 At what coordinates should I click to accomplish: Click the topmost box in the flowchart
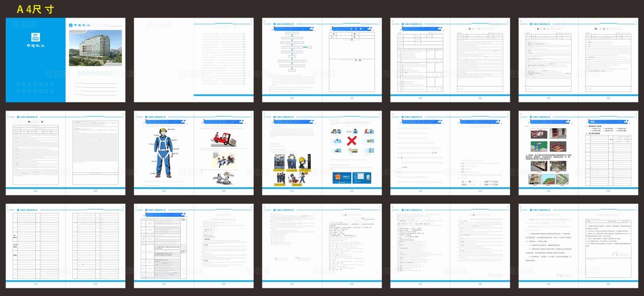[292, 33]
